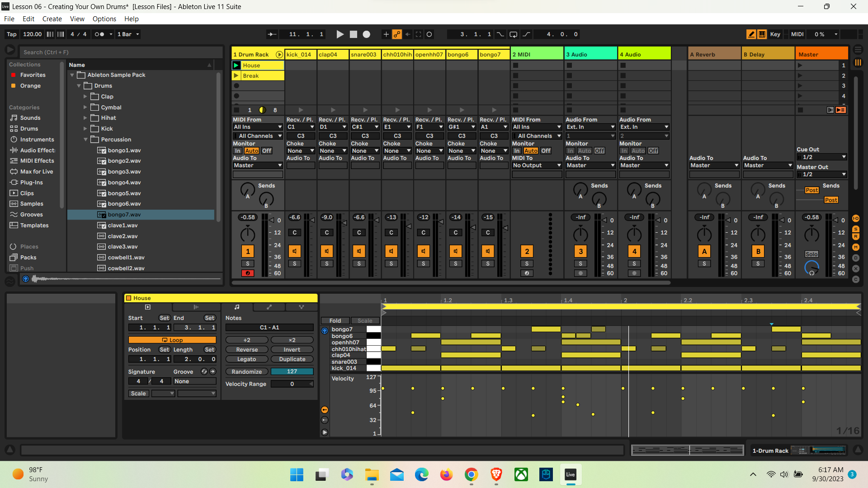Expand the Clap folder in browser
The width and height of the screenshot is (868, 488).
[x=85, y=96]
